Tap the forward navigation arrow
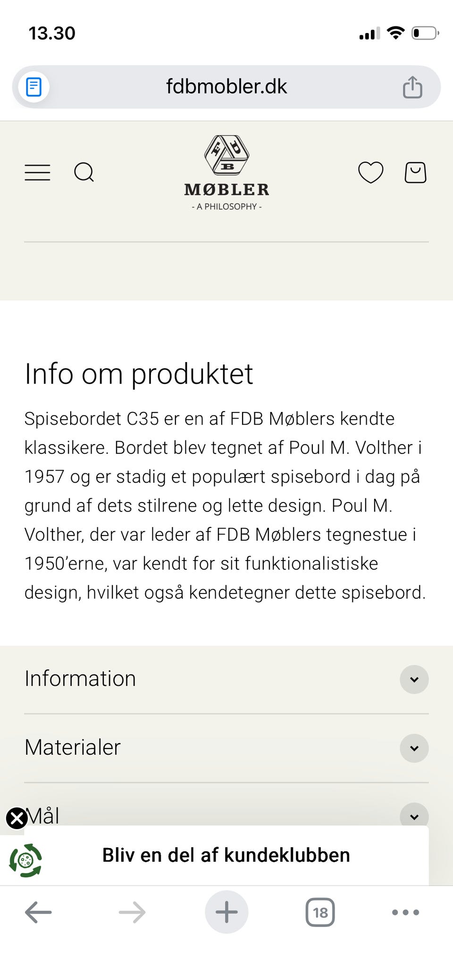The height and width of the screenshot is (980, 453). (x=132, y=912)
